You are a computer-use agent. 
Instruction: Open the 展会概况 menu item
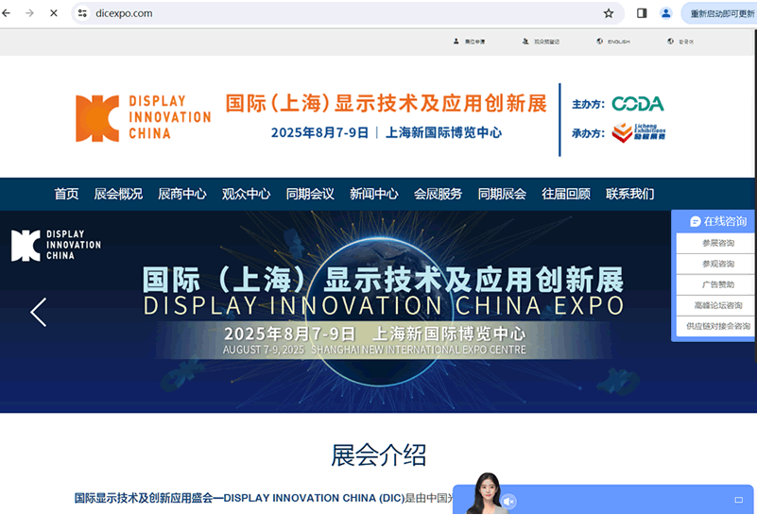tap(118, 194)
